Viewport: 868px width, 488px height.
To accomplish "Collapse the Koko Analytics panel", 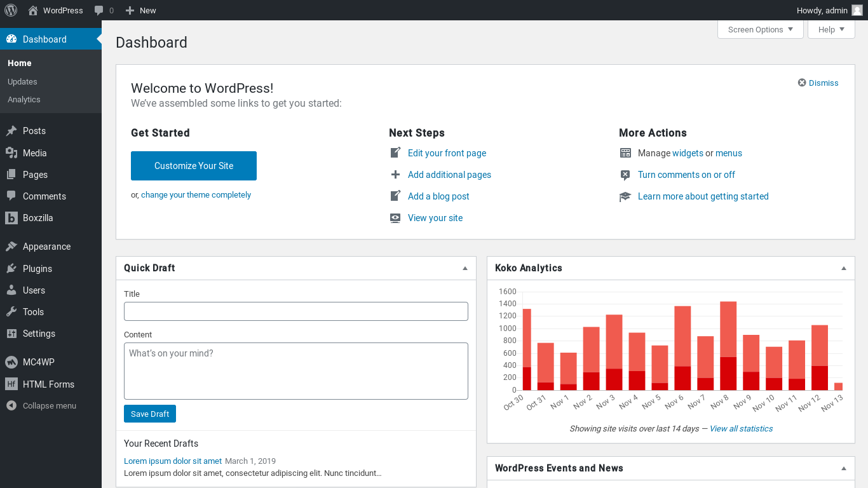I will point(844,268).
